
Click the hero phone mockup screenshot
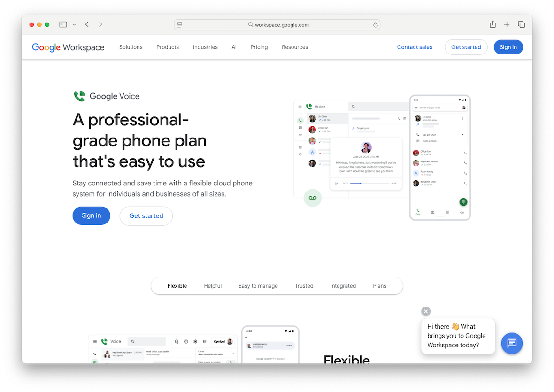point(440,158)
